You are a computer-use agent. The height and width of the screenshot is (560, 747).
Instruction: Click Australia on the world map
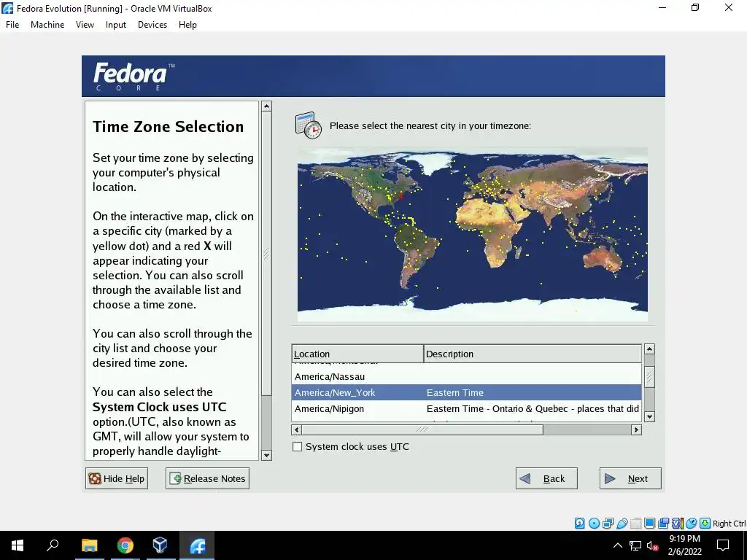603,260
